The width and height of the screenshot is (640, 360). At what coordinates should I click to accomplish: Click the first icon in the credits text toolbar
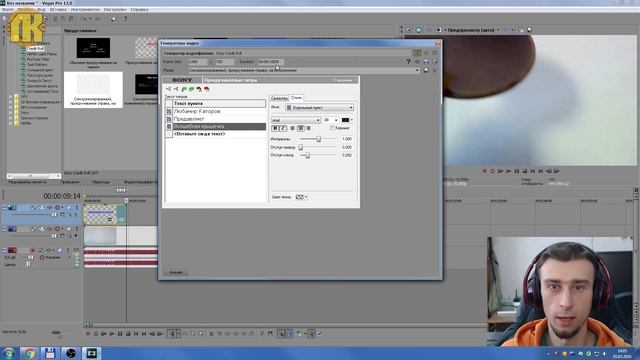(x=168, y=89)
